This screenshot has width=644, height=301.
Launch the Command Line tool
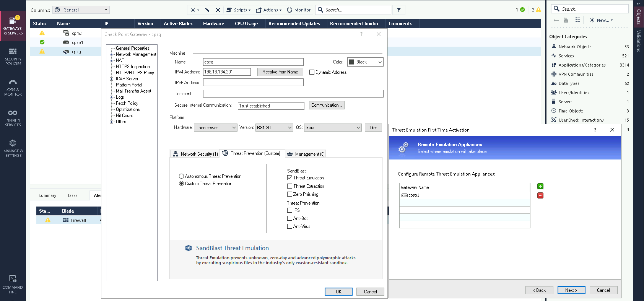click(13, 284)
